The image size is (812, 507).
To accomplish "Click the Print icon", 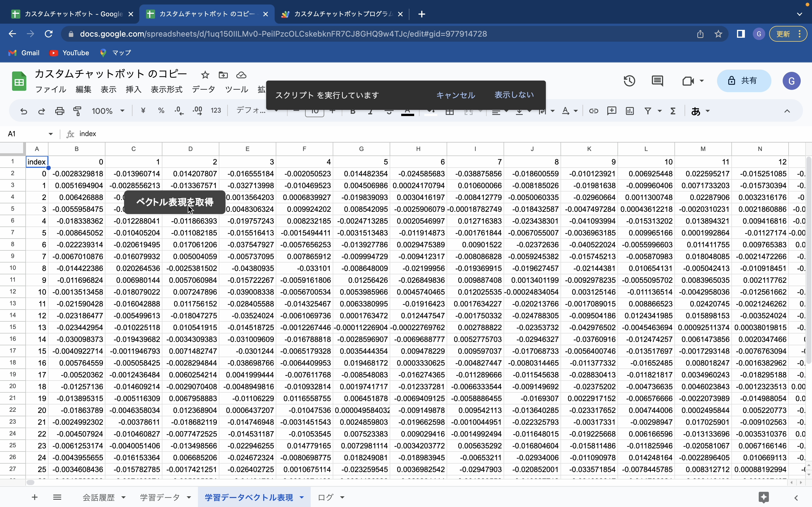I will pos(59,111).
